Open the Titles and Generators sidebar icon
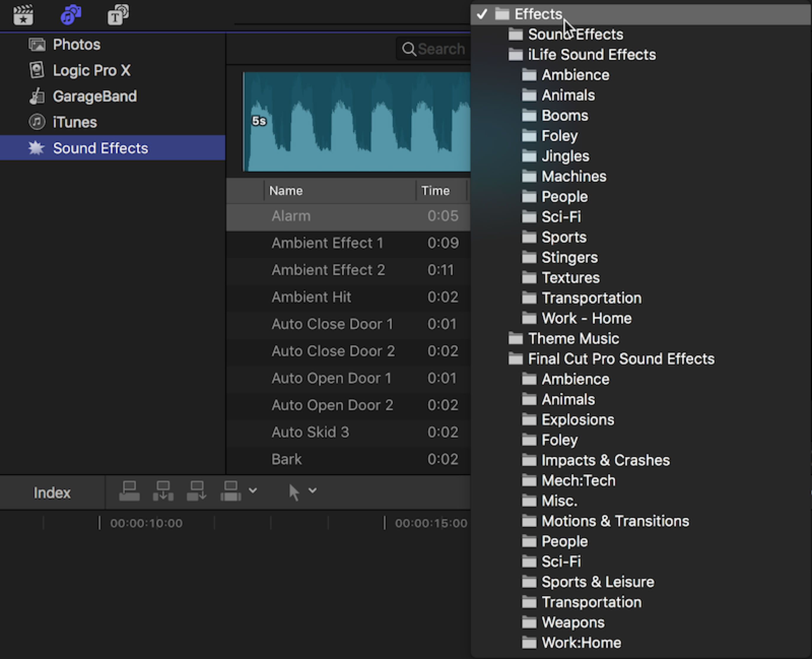The width and height of the screenshot is (812, 659). [118, 15]
